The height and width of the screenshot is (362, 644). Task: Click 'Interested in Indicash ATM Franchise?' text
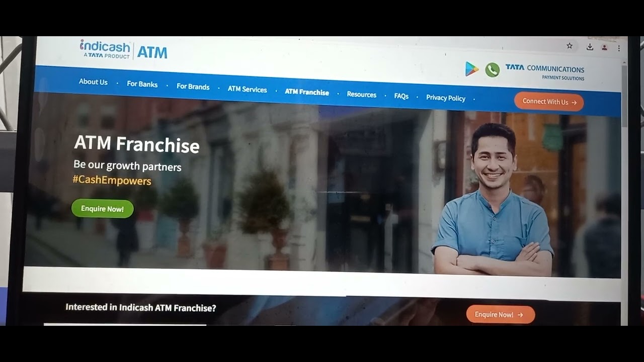click(141, 308)
